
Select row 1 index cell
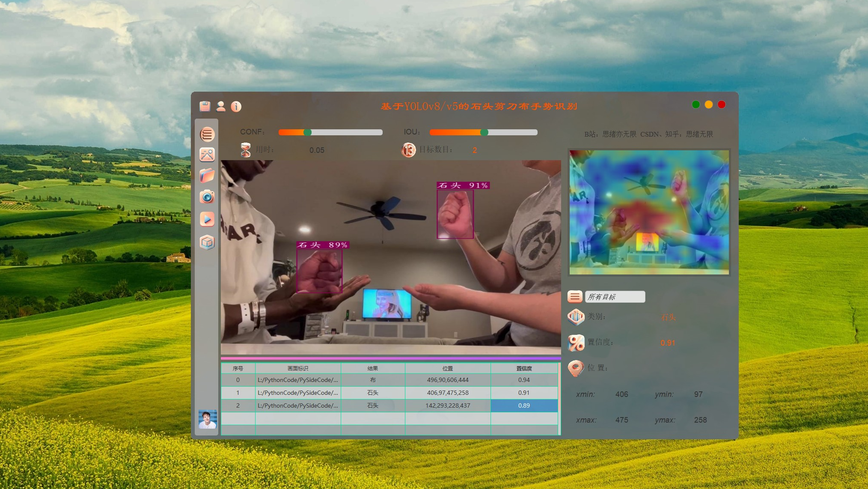[238, 393]
